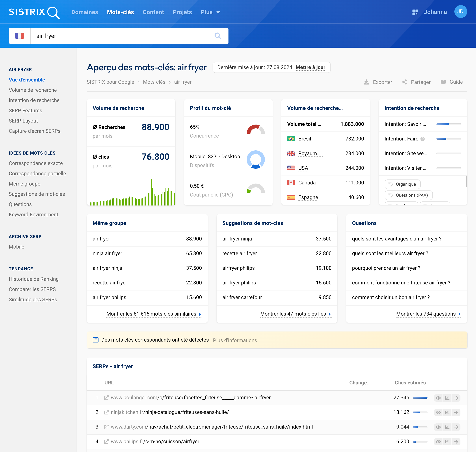Click arrow icon in philips.fr row
The width and height of the screenshot is (476, 452).
pyautogui.click(x=456, y=442)
